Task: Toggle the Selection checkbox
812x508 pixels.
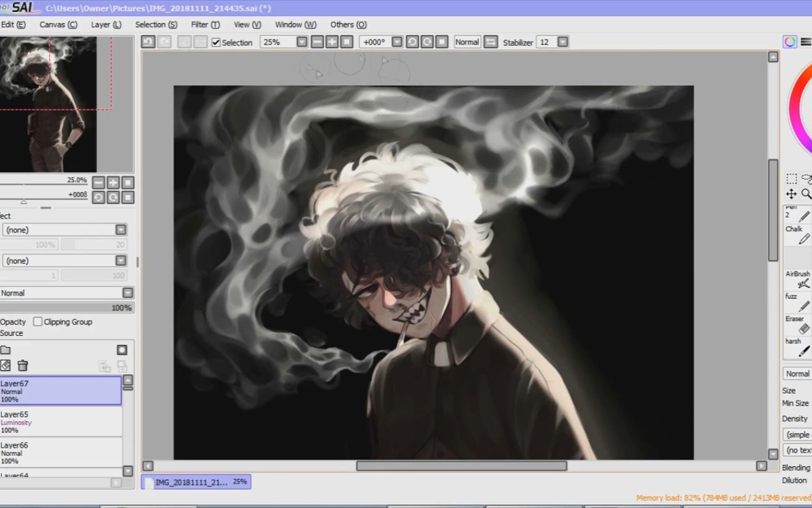Action: [x=216, y=42]
